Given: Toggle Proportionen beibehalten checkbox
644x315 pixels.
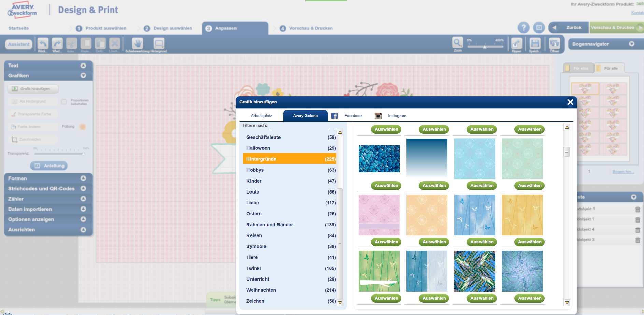Looking at the screenshot, I should [x=64, y=102].
